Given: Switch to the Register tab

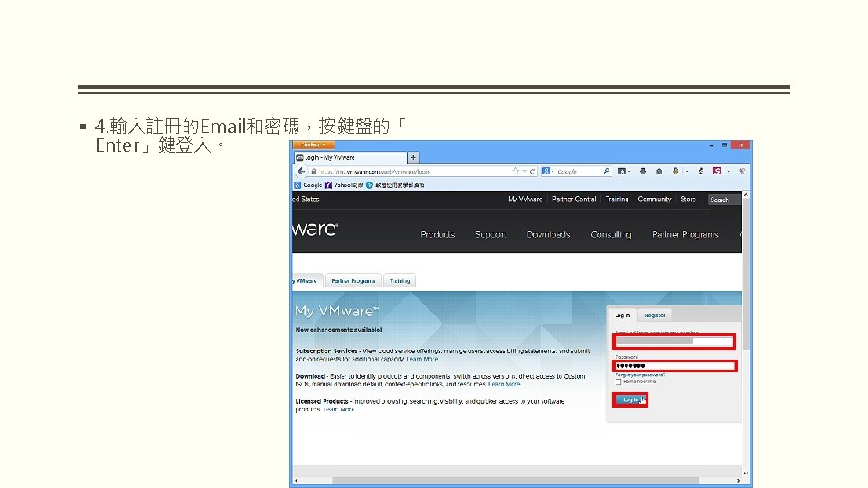Looking at the screenshot, I should [655, 315].
